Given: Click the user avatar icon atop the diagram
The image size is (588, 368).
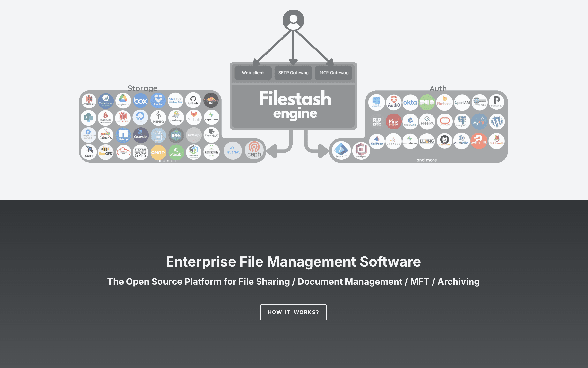Looking at the screenshot, I should pos(293,20).
